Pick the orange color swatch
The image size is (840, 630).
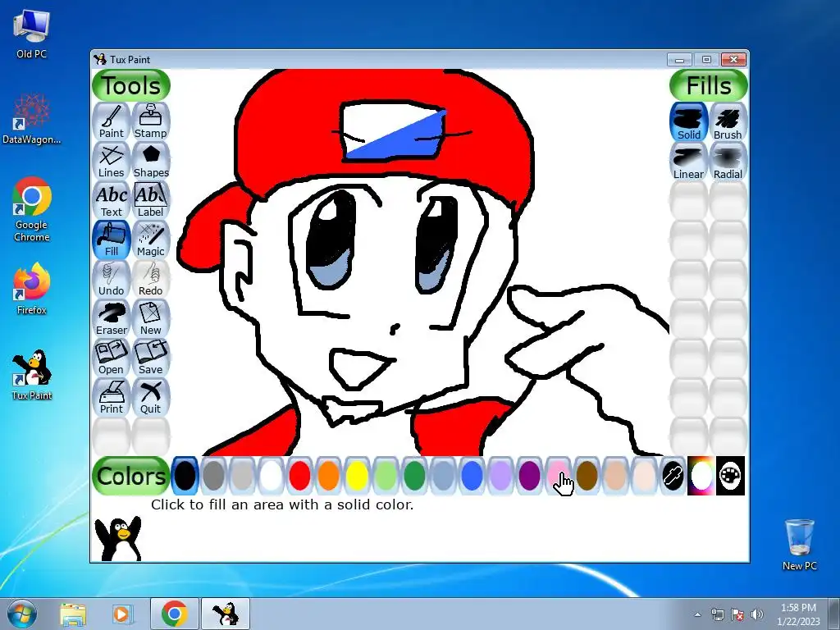point(328,476)
